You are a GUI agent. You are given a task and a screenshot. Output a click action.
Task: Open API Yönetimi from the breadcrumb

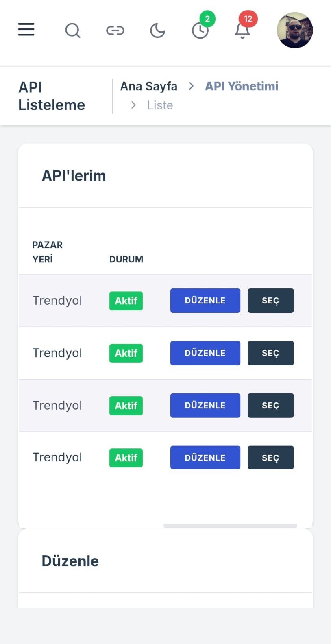click(242, 86)
